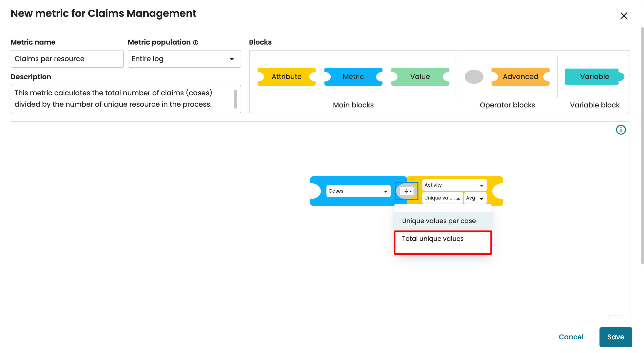Pick the green Value block

[x=420, y=76]
